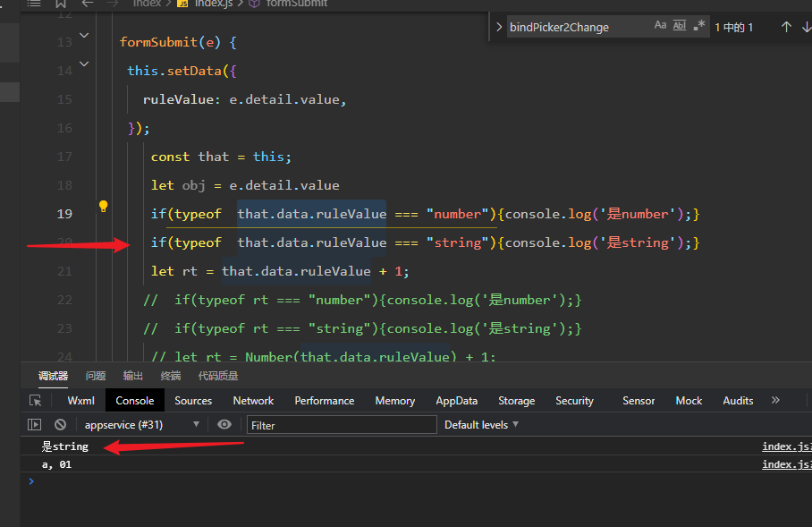Clear the console with the ban icon

tap(61, 425)
